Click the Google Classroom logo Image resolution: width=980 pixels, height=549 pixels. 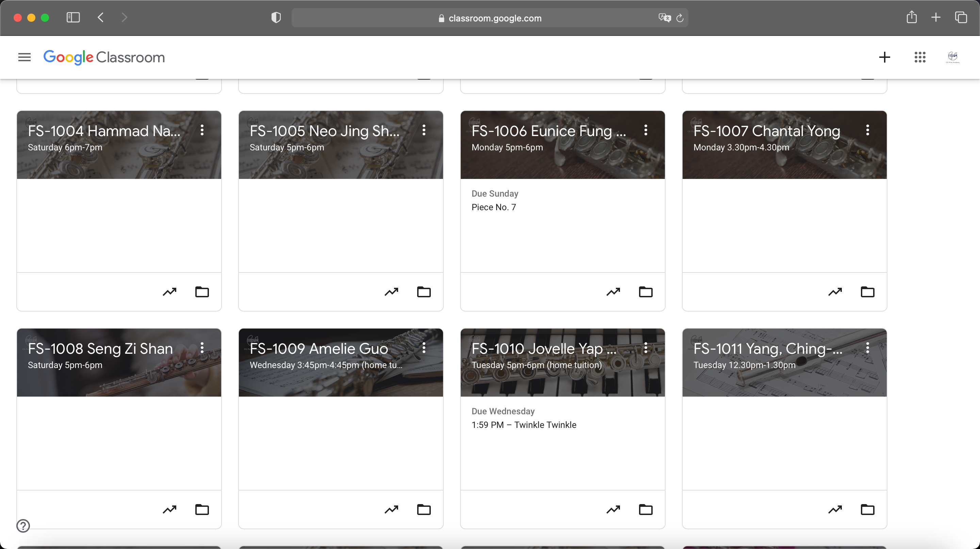click(104, 57)
